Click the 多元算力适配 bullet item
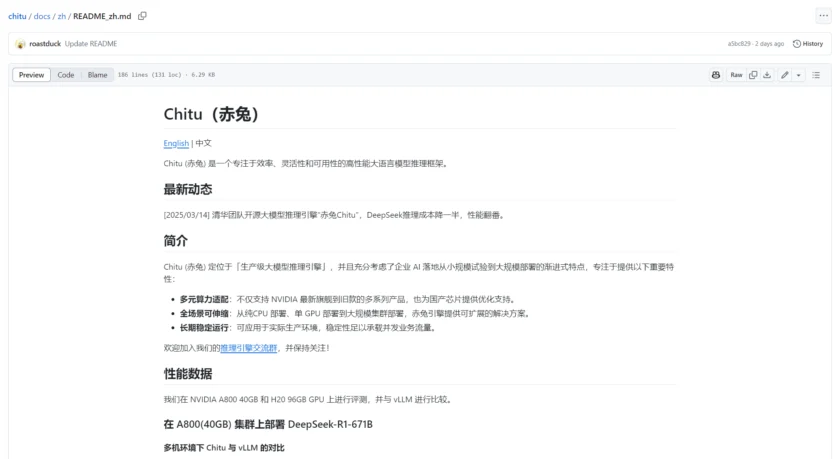Image resolution: width=840 pixels, height=459 pixels. coord(347,299)
